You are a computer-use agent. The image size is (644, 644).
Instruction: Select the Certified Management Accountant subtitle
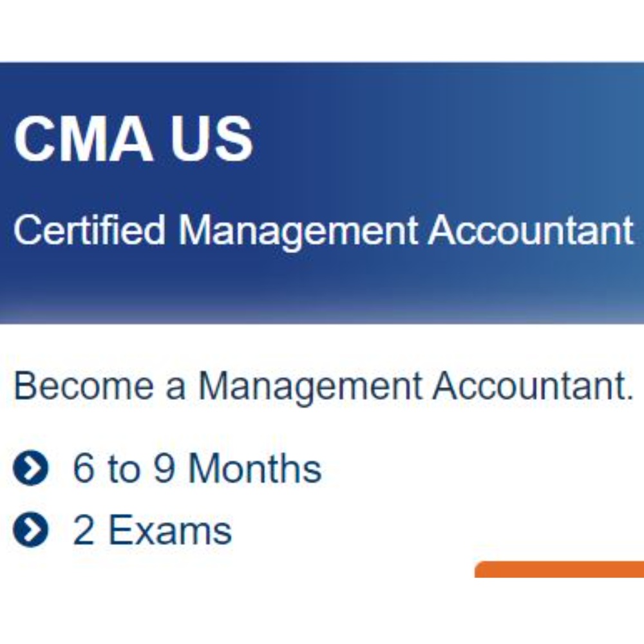(x=323, y=230)
